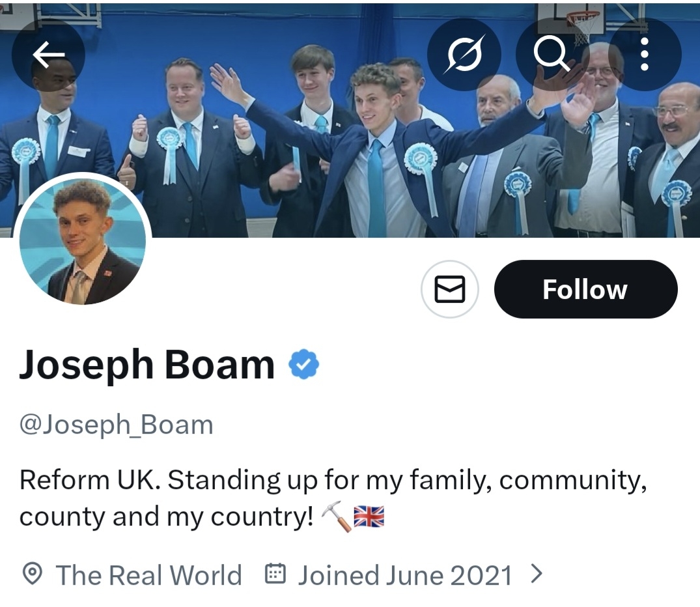Tap the blue verified checkmark badge
The width and height of the screenshot is (700, 607).
tap(303, 364)
